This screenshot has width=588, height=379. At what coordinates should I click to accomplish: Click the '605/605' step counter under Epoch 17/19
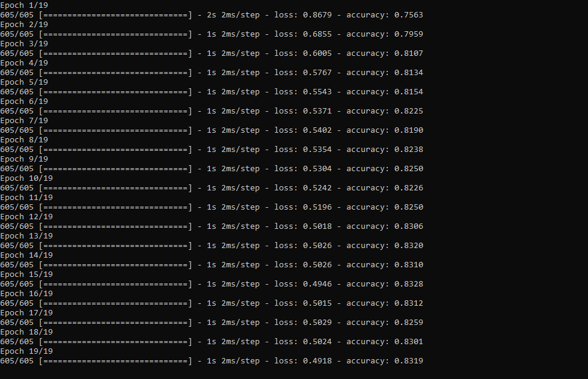(17, 323)
